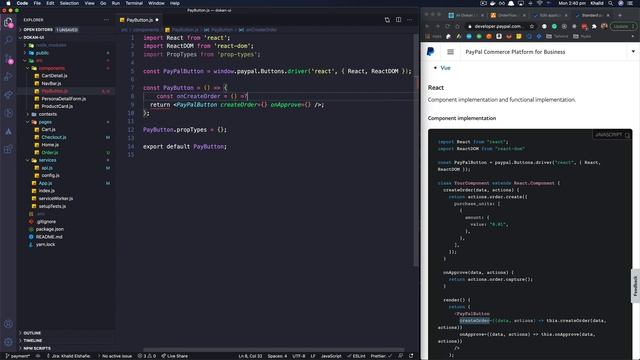Change language mode JavaScript in status bar
The image size is (640, 360).
point(331,356)
